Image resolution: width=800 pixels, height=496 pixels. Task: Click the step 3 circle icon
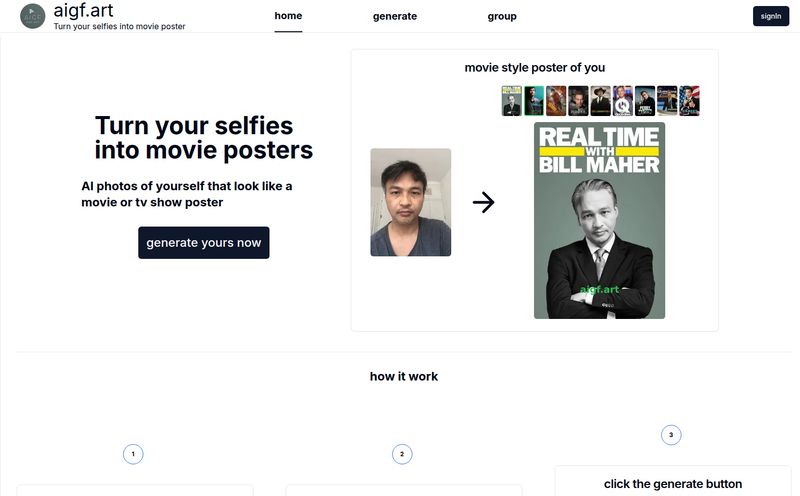pyautogui.click(x=671, y=435)
